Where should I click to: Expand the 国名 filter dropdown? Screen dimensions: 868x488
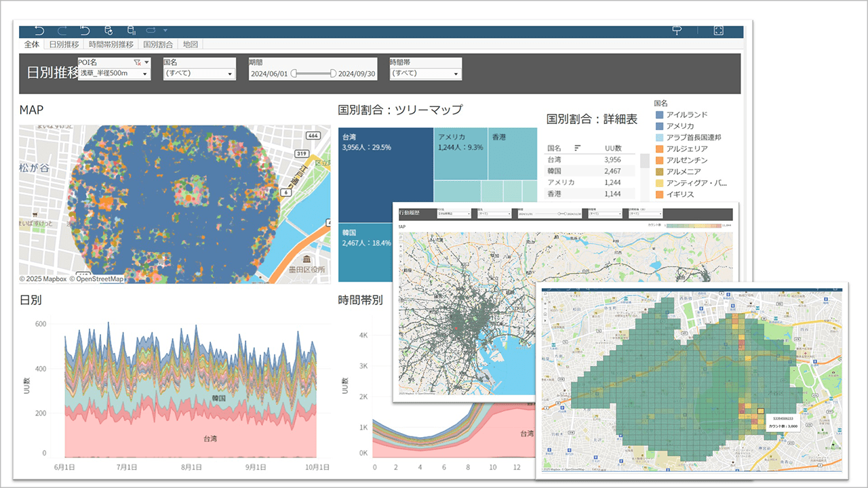199,73
